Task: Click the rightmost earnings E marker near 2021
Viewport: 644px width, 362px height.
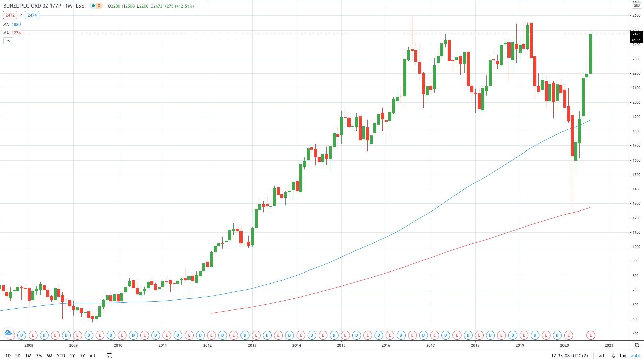Action: pyautogui.click(x=591, y=335)
